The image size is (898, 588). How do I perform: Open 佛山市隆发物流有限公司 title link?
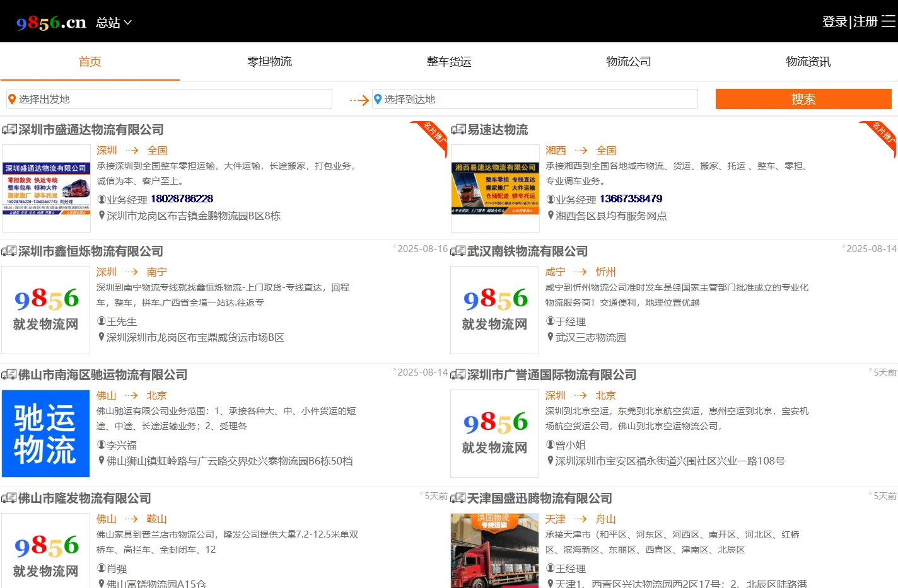[x=85, y=499]
